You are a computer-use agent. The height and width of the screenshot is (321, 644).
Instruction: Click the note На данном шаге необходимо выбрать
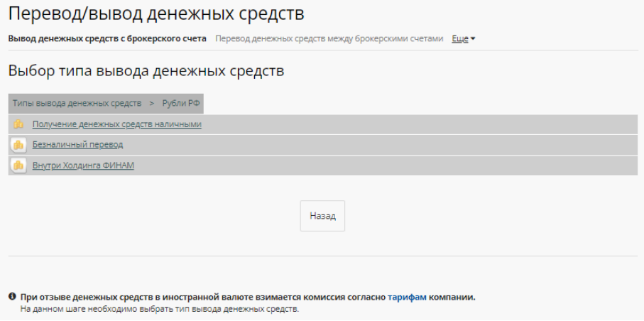(159, 308)
